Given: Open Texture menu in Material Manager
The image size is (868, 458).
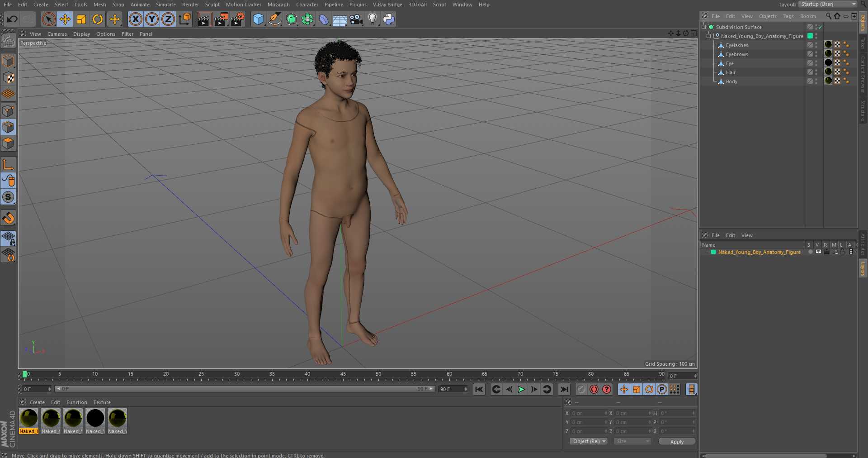Looking at the screenshot, I should 102,402.
